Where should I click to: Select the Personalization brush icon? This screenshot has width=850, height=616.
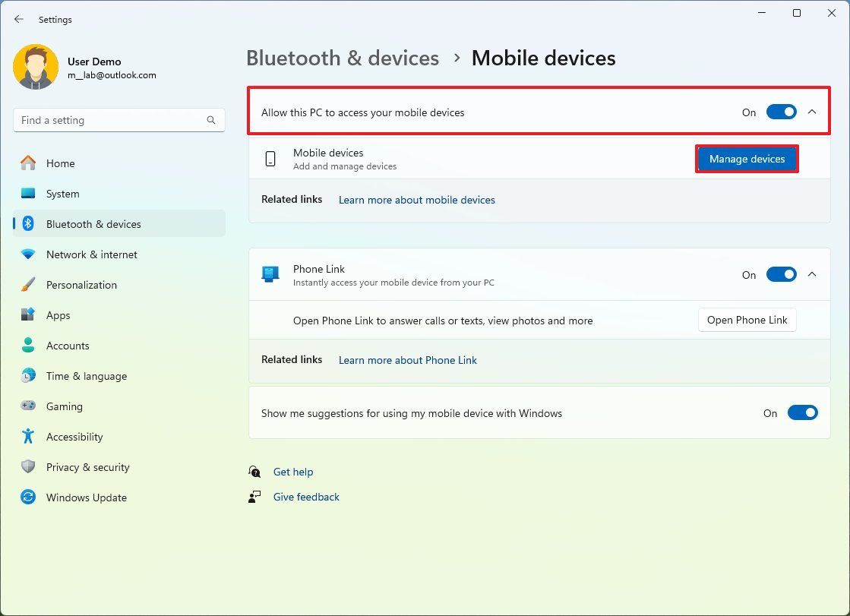coord(28,285)
